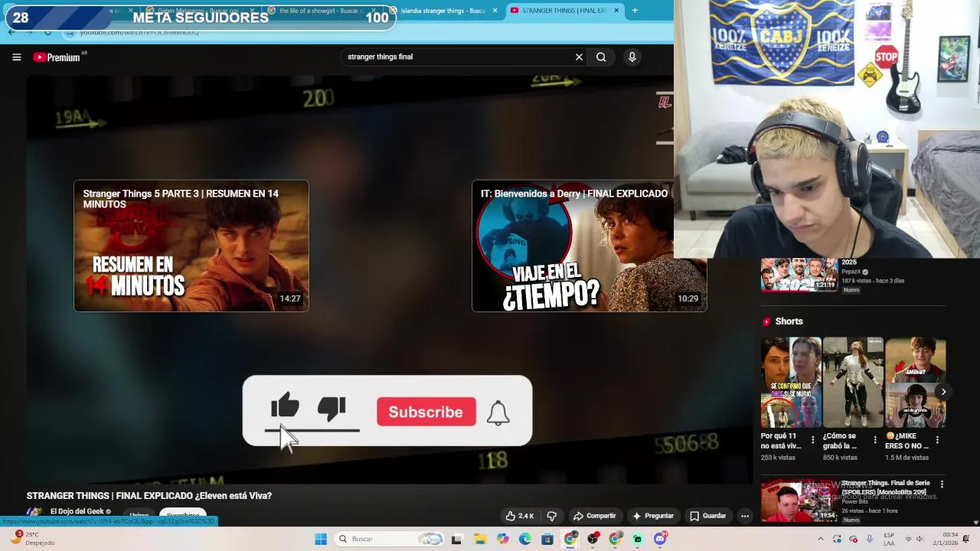This screenshot has width=980, height=551.
Task: Open end-screen video 'IT: Bienvenidos a Derry'
Action: [589, 246]
